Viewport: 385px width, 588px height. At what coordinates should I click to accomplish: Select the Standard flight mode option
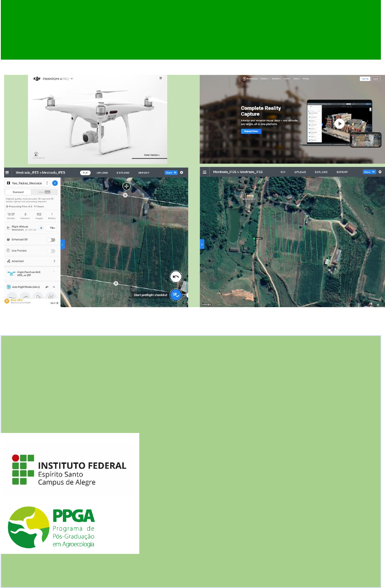point(18,192)
